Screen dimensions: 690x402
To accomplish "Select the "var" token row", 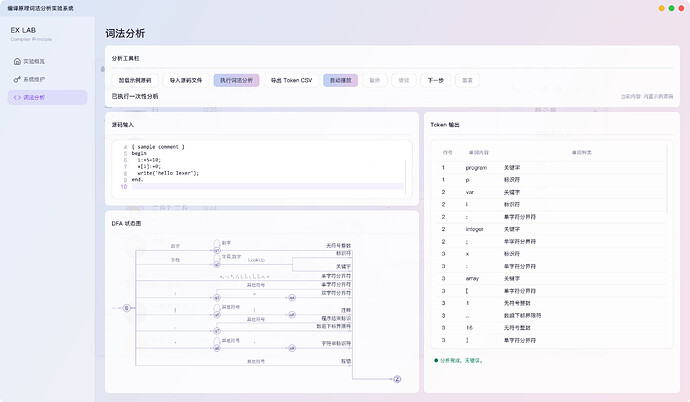I will coord(552,192).
